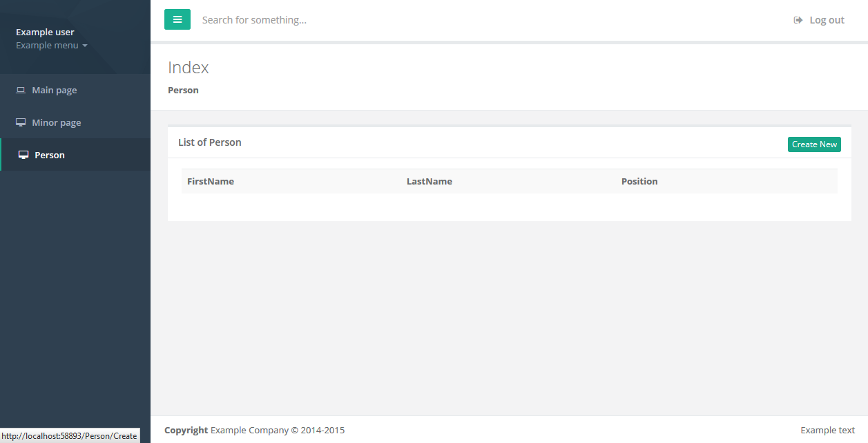Click the Person breadcrumb under Index
This screenshot has width=868, height=443.
[183, 91]
